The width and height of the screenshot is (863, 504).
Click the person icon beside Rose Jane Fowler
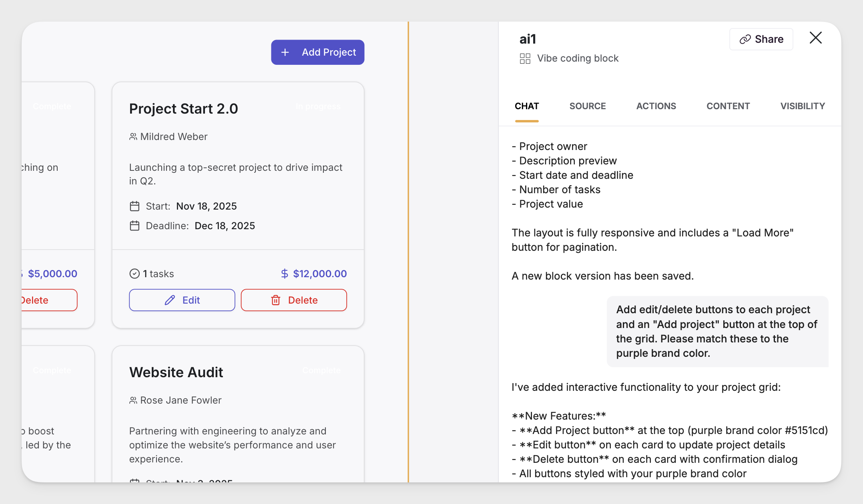[133, 400]
